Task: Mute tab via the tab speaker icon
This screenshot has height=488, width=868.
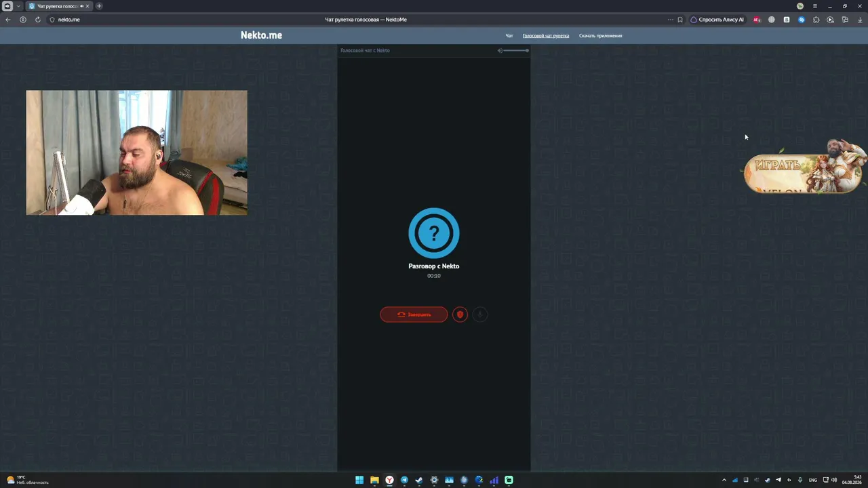Action: 82,6
